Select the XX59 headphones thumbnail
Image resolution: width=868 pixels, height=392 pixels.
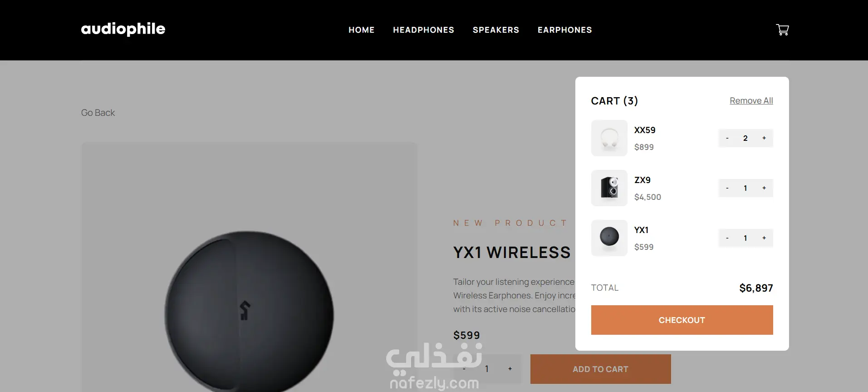click(609, 138)
